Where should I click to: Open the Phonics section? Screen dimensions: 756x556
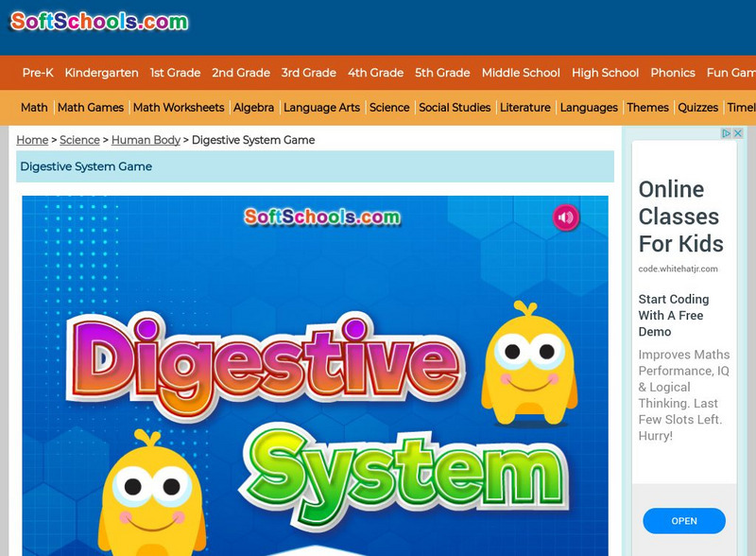tap(673, 73)
